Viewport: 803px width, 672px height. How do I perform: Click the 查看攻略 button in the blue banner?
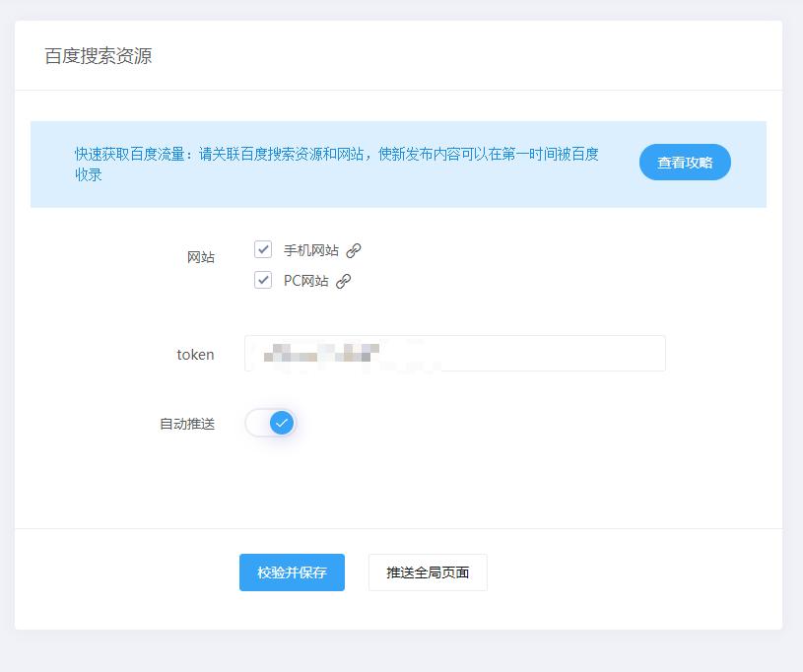[684, 162]
